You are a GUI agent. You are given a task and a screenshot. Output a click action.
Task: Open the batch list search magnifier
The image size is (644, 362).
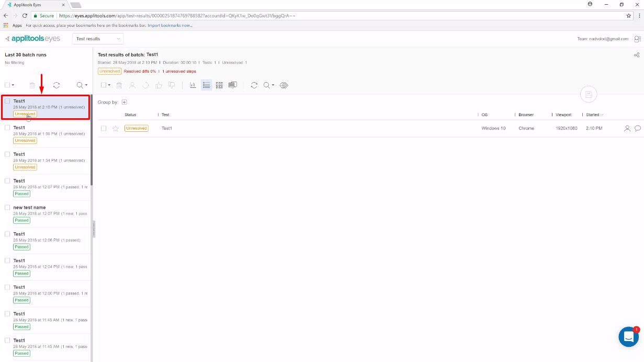point(80,85)
